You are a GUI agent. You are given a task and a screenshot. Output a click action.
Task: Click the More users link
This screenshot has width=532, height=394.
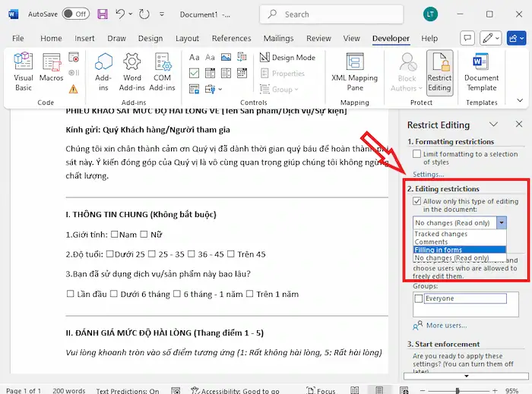(x=445, y=326)
